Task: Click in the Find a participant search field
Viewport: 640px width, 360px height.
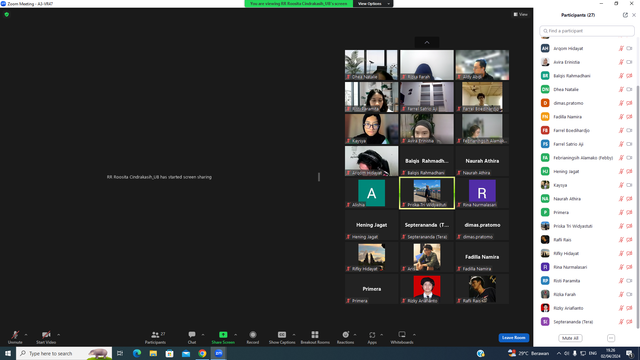Action: coord(587,31)
